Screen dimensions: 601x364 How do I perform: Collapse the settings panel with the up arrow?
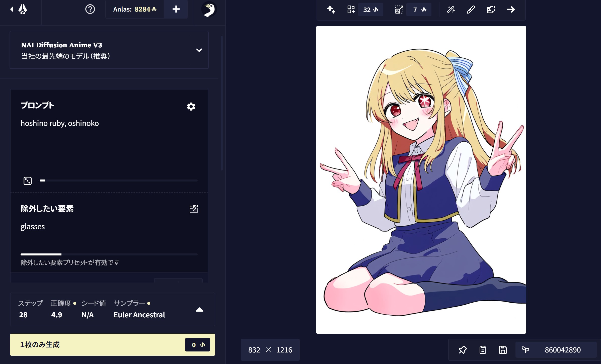point(199,310)
